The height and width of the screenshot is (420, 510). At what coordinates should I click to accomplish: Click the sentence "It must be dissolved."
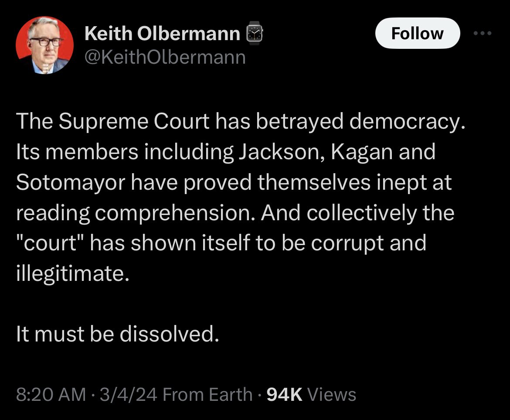(116, 335)
